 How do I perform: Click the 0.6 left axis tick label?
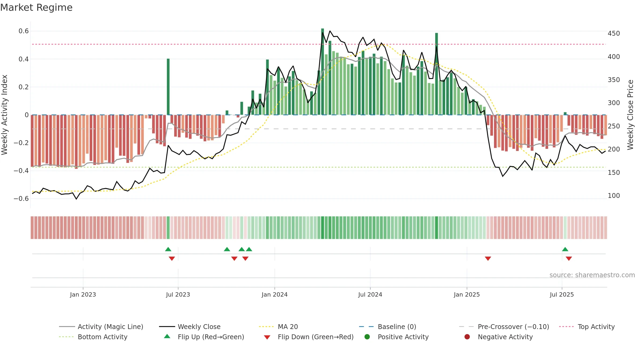24,31
